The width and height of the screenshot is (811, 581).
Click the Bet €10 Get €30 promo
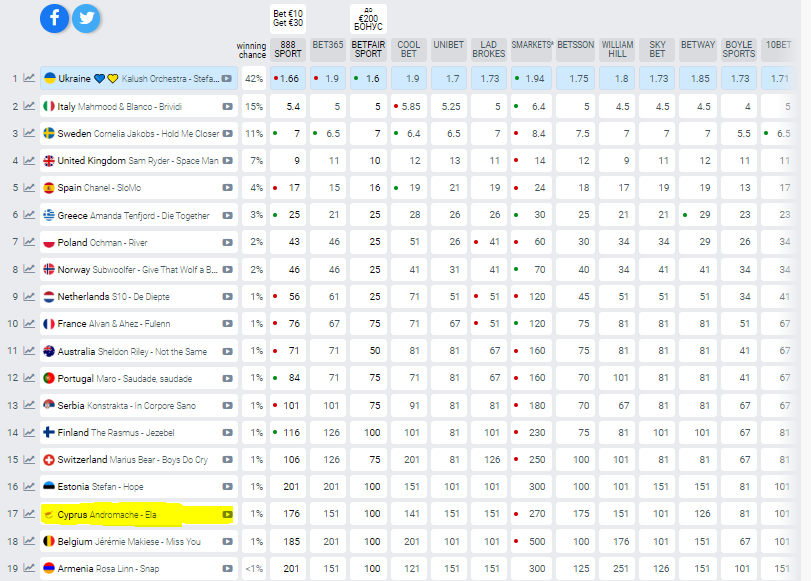click(288, 19)
